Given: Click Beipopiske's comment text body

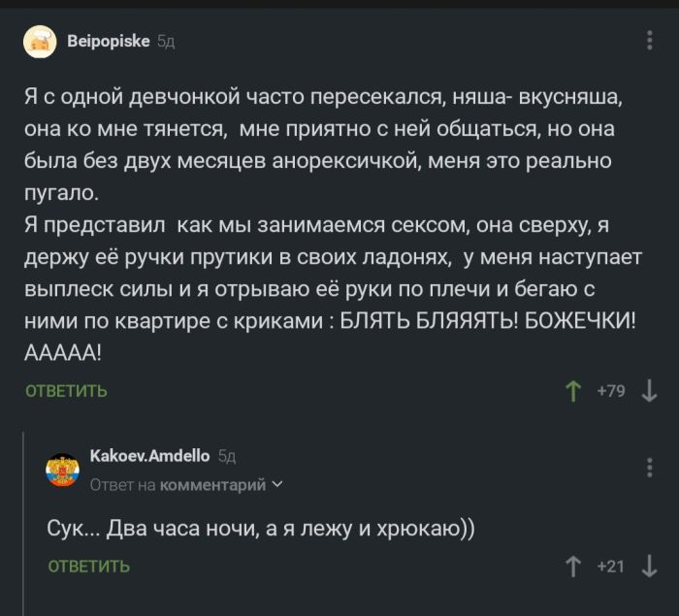Looking at the screenshot, I should coord(330,225).
